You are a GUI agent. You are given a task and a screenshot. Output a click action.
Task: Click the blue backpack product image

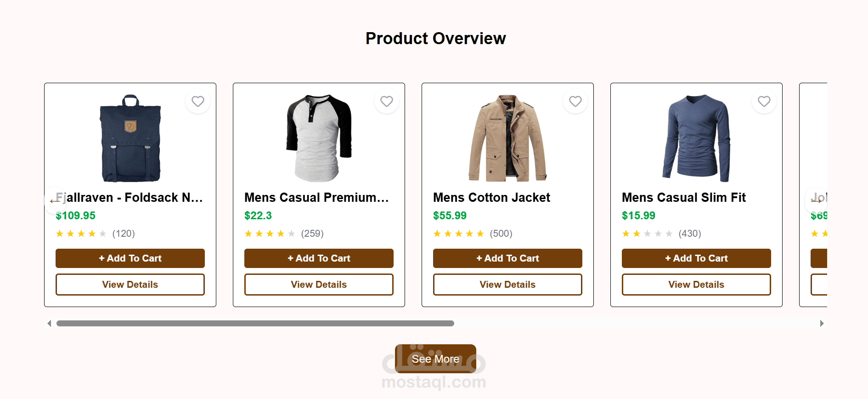pos(130,138)
